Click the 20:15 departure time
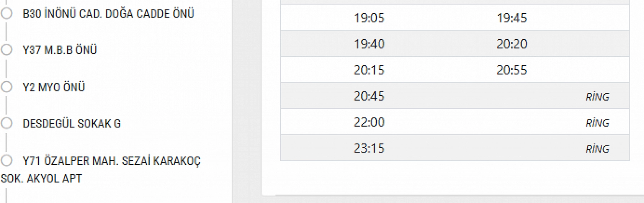644x203 pixels. 369,70
